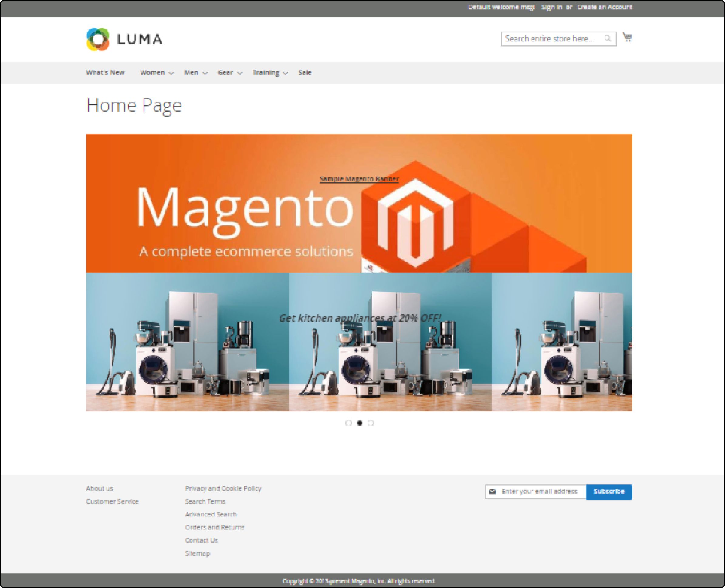
Task: Open the Training category
Action: tap(266, 73)
